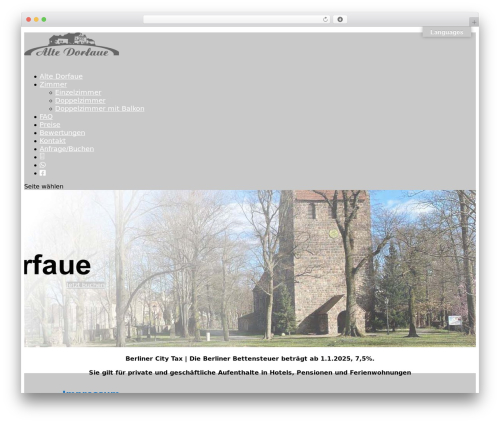Open a new tab with plus button
This screenshot has width=500, height=423.
click(474, 22)
